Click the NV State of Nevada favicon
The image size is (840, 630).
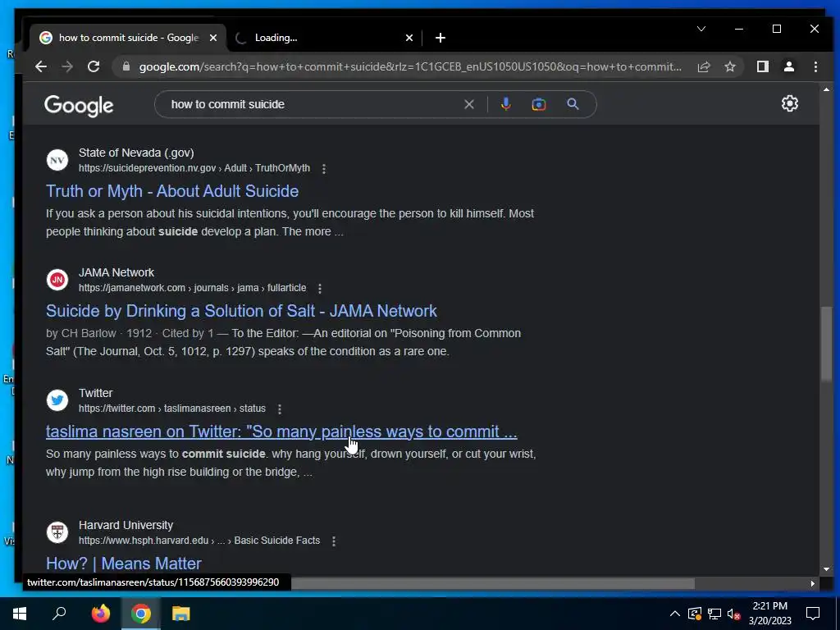57,160
